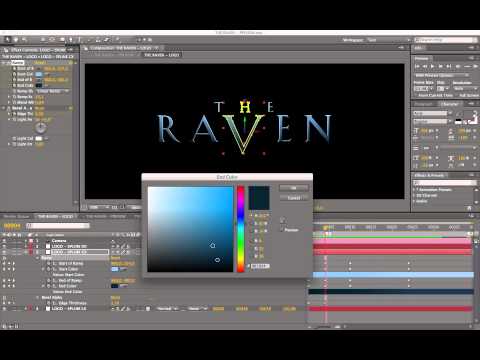This screenshot has width=480, height=360.
Task: Toggle stopwatch for Edge Thickness in timeline
Action: [x=48, y=303]
